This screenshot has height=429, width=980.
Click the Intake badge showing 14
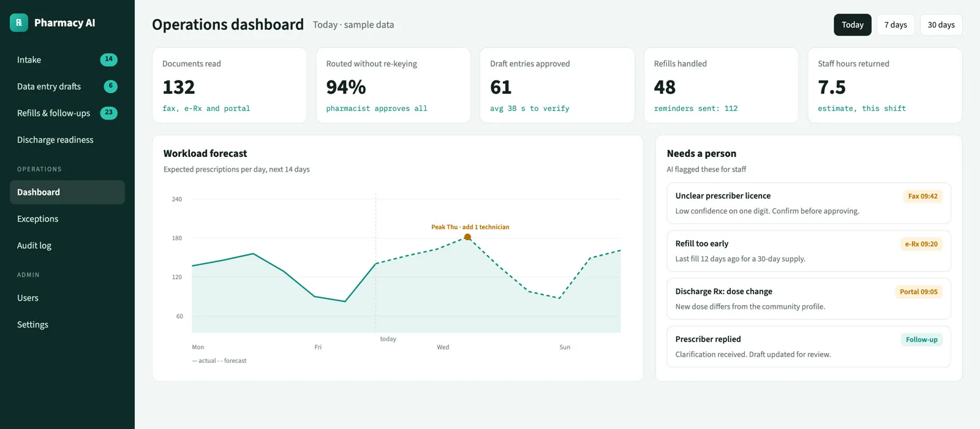click(108, 59)
